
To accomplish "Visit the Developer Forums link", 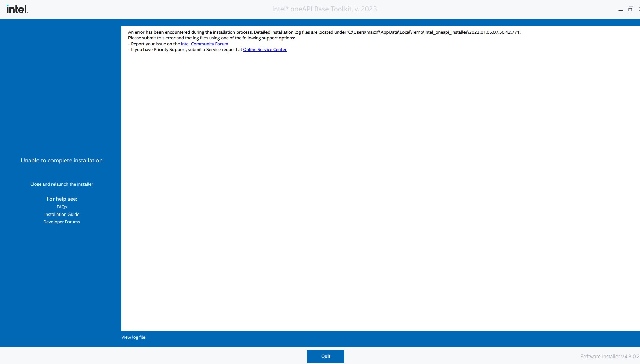I will [62, 222].
